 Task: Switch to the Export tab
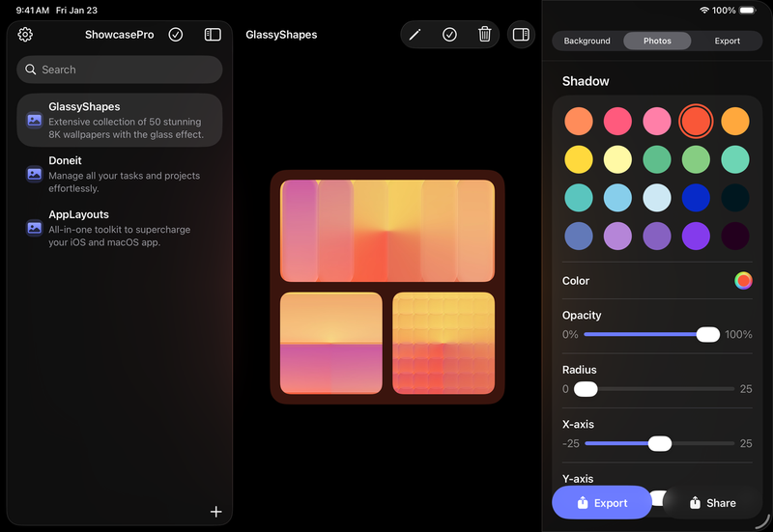[x=728, y=42]
